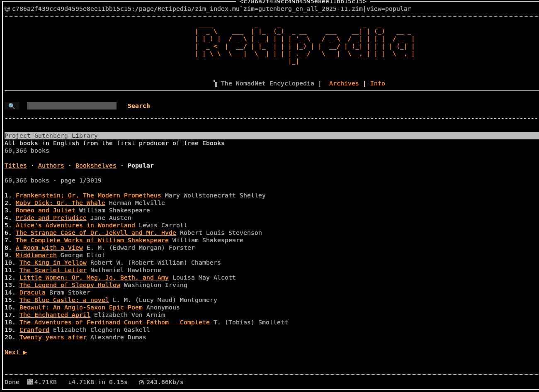Click author name Herman Melville
Screen dimensions: 539x392
(x=137, y=203)
